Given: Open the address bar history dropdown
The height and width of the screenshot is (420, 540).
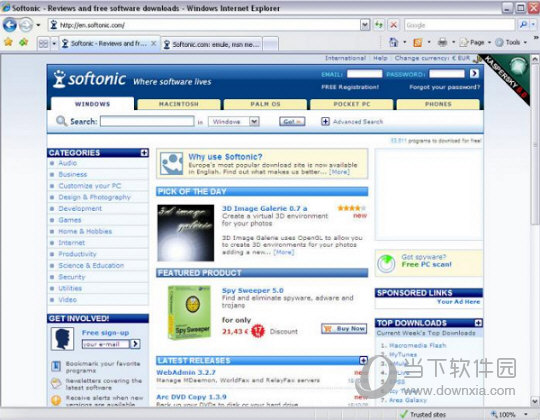Looking at the screenshot, I should click(x=365, y=25).
